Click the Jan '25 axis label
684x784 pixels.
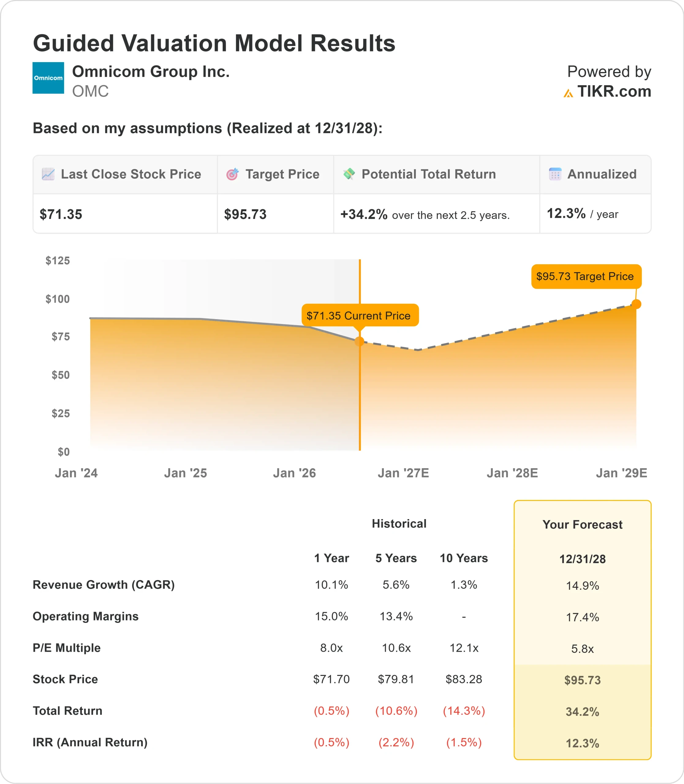pyautogui.click(x=186, y=473)
